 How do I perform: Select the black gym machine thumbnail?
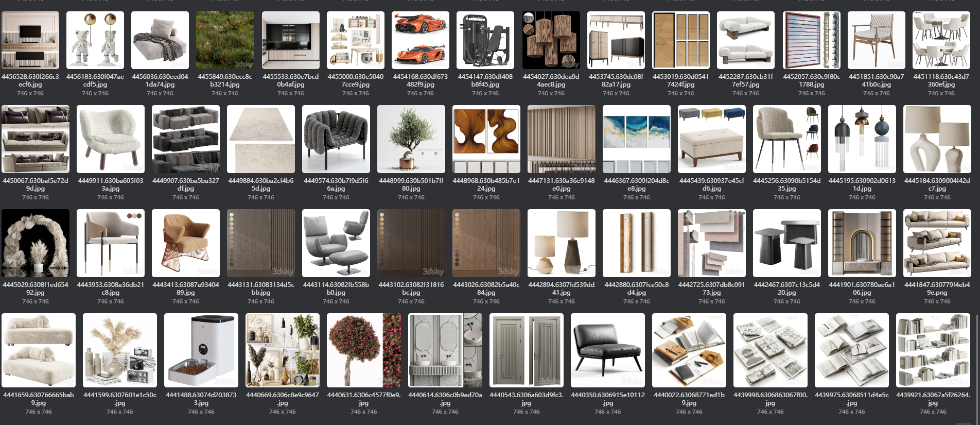coord(485,40)
